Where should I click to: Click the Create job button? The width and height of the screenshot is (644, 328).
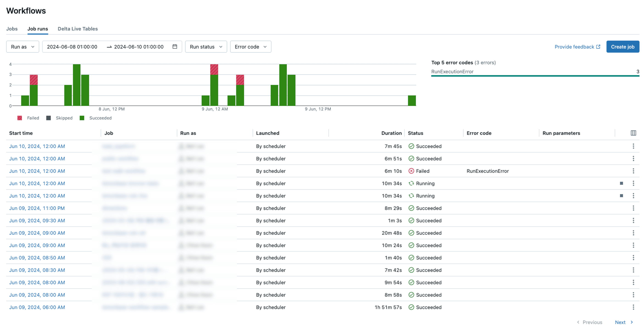[x=622, y=47]
